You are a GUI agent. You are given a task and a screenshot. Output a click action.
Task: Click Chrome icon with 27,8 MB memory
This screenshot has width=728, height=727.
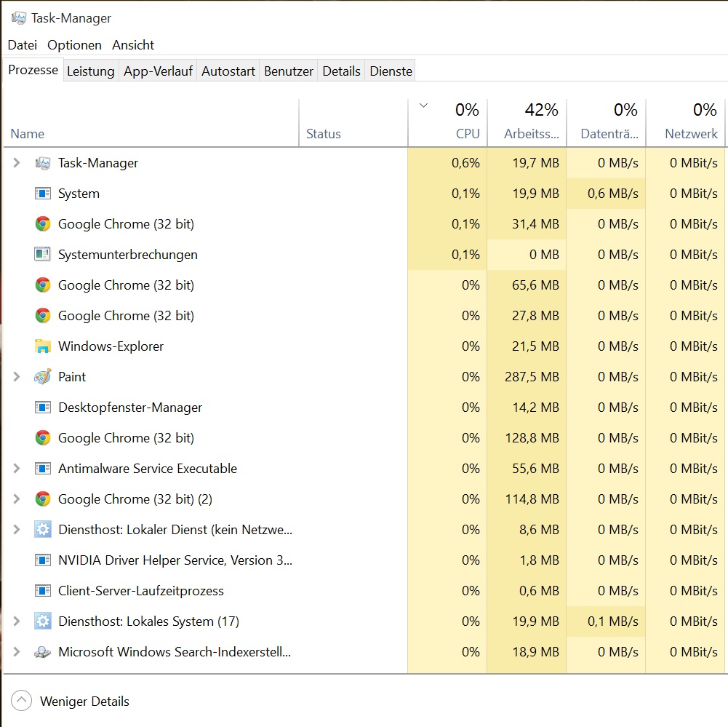[x=43, y=316]
